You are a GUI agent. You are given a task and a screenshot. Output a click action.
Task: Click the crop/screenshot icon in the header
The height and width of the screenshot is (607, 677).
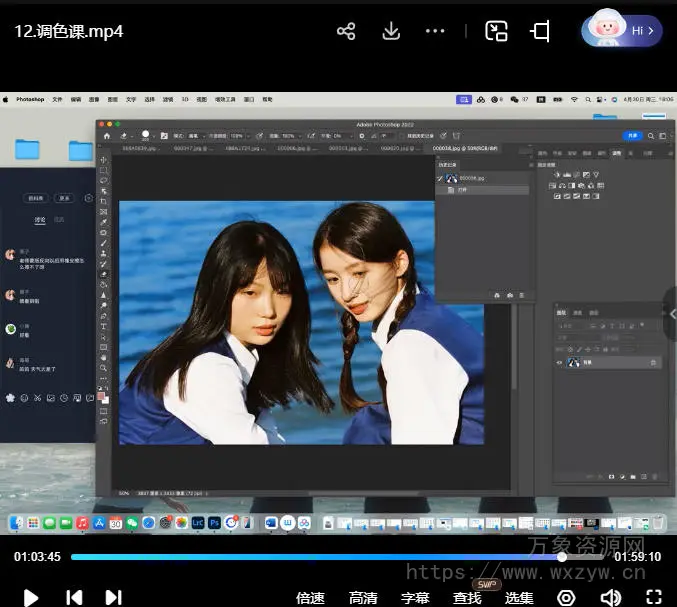tap(541, 31)
